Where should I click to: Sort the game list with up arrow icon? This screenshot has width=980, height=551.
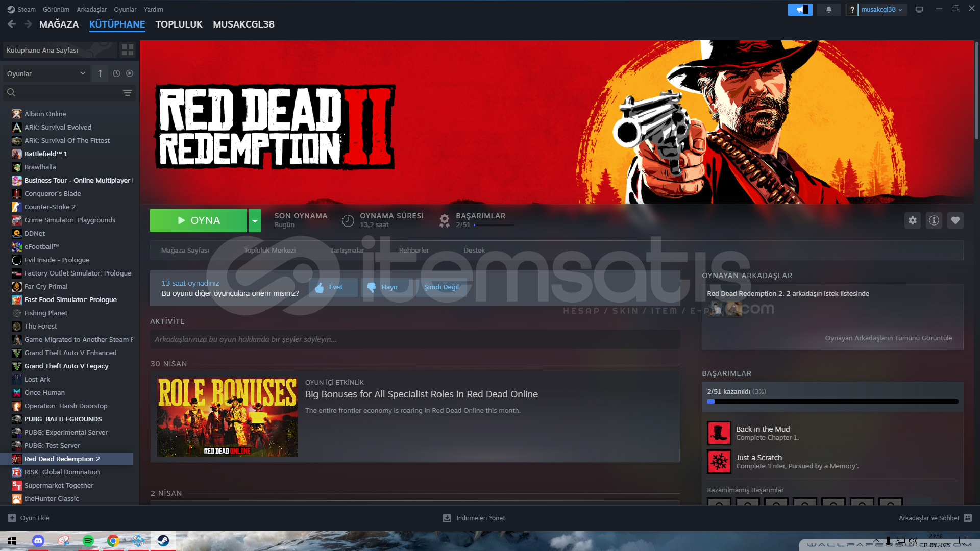tap(100, 73)
